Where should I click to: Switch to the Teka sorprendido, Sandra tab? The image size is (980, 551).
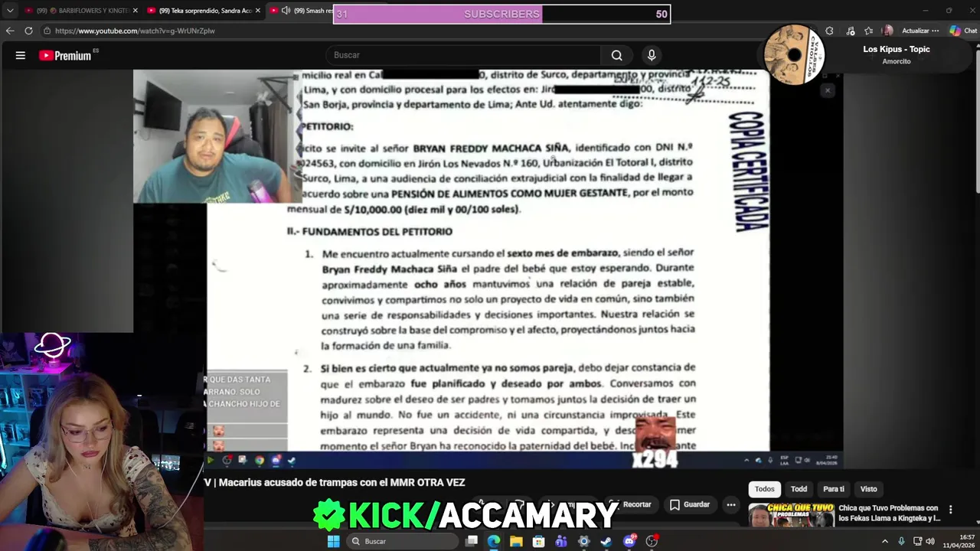204,11
